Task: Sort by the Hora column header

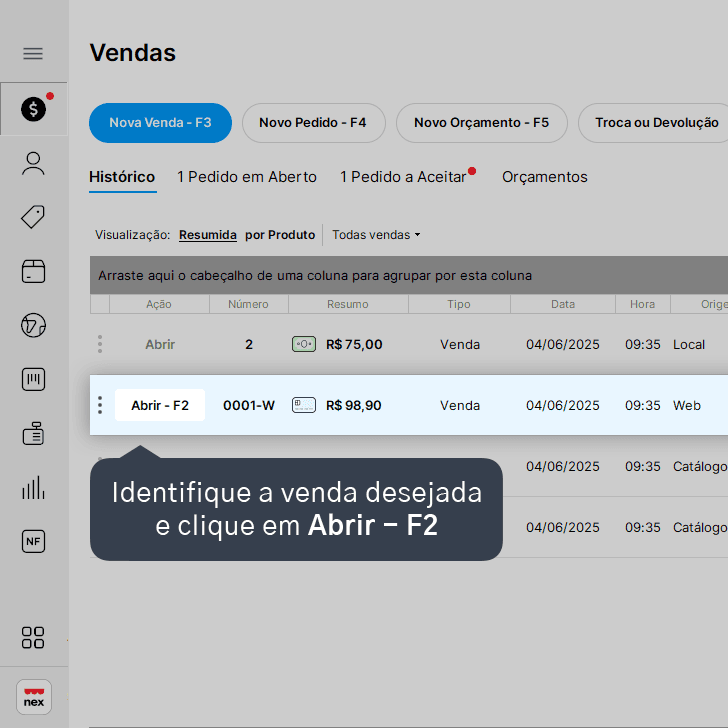Action: 643,304
